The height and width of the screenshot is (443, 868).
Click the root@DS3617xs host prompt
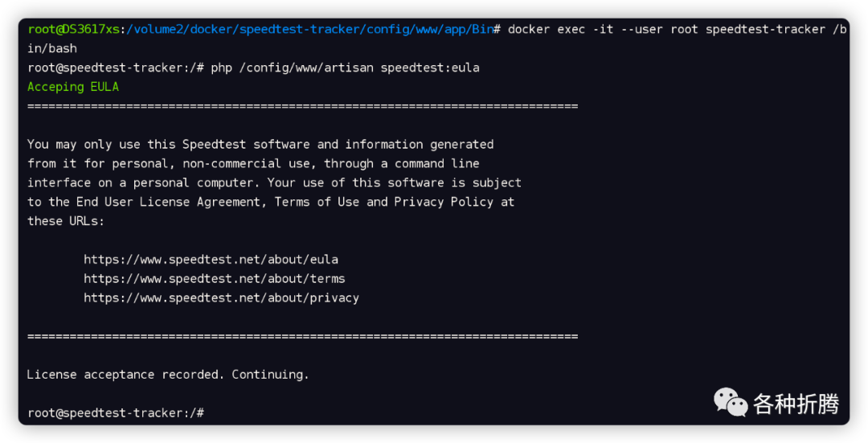point(72,29)
